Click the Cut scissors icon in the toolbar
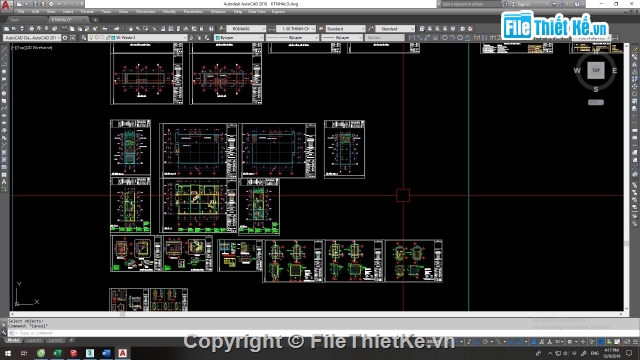 pyautogui.click(x=64, y=29)
